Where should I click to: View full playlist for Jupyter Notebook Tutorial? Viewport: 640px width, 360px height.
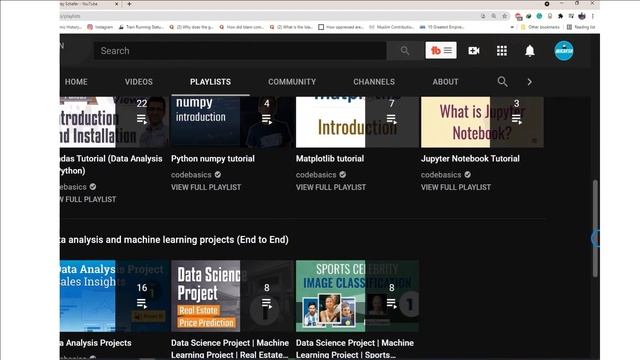click(456, 187)
